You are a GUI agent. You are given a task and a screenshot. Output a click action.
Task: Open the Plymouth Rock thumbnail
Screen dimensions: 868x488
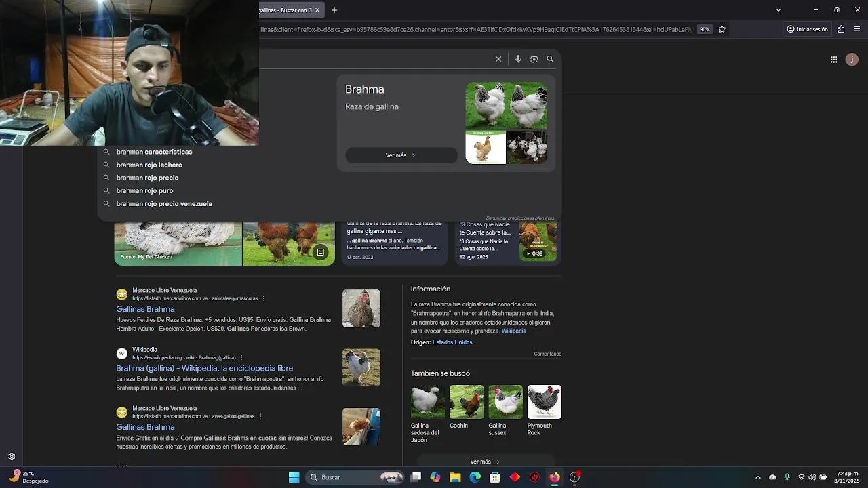click(545, 401)
